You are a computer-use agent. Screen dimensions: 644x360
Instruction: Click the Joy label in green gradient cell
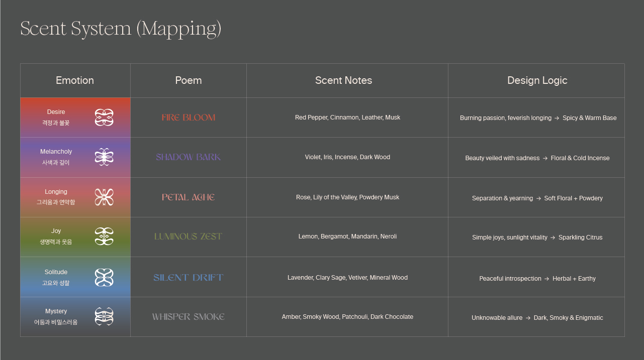pyautogui.click(x=56, y=231)
